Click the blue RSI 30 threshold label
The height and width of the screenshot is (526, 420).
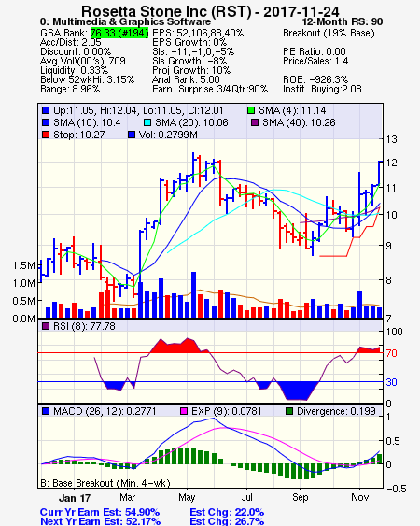pyautogui.click(x=391, y=382)
